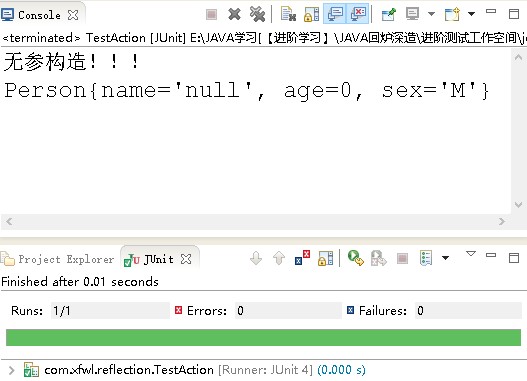Click the Console vertical scrollbar down arrow
527x381 pixels.
pos(518,205)
